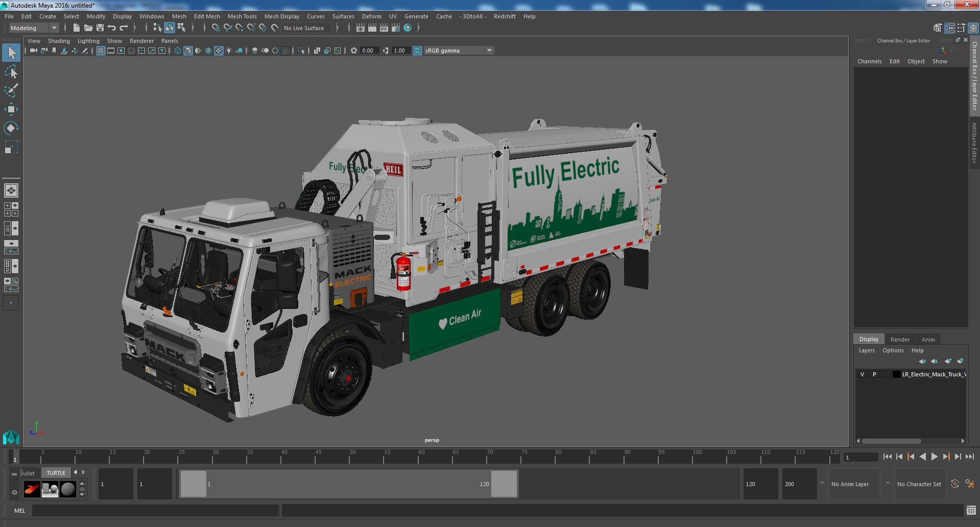Open Hypershade from teal circle icon

pos(408,28)
